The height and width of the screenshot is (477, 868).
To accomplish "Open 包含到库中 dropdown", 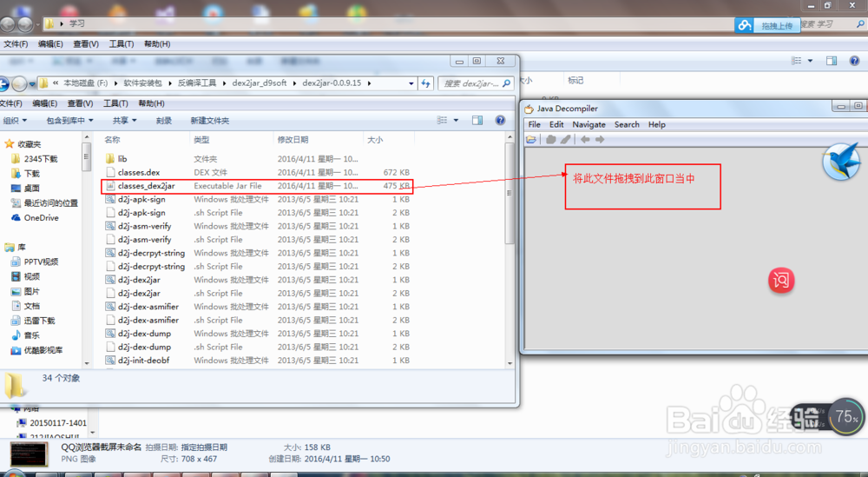I will click(69, 120).
